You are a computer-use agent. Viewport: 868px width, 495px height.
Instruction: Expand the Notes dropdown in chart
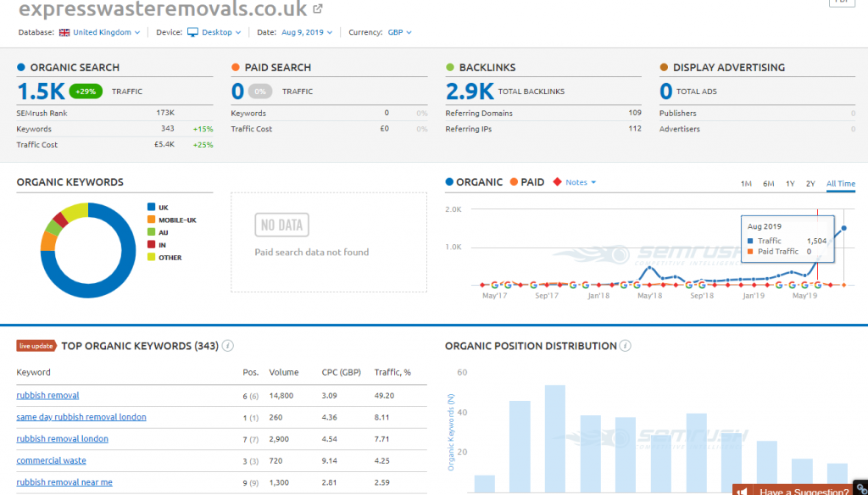(581, 182)
